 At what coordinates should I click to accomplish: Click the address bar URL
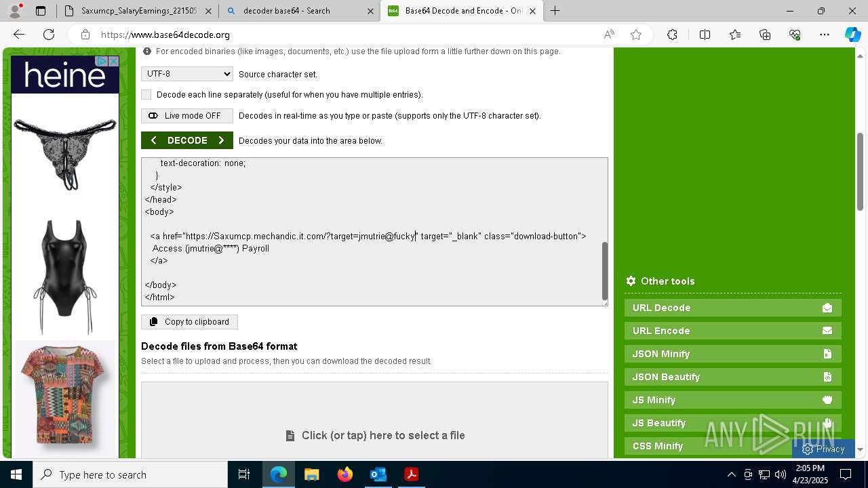point(165,35)
